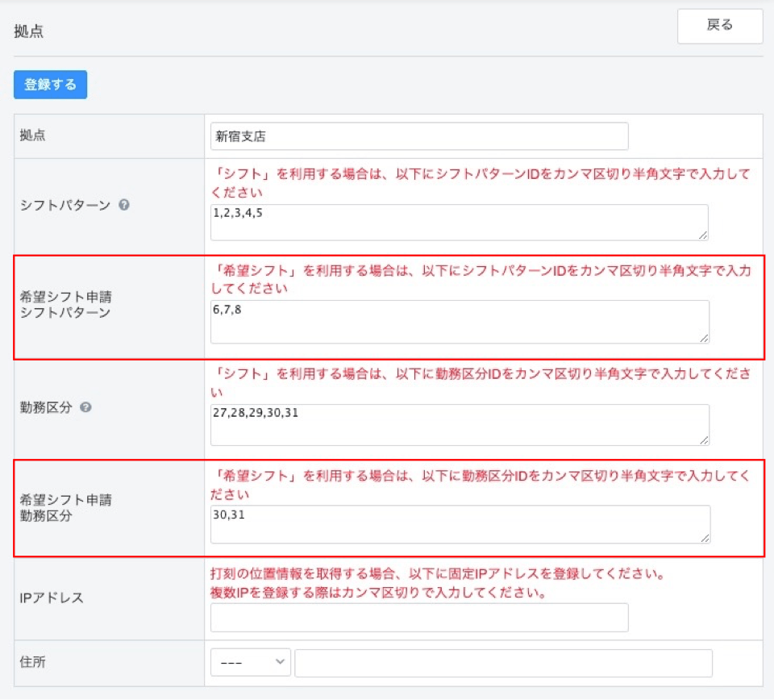Click the 住所 row label
Screen dimensions: 774x700
[32, 662]
